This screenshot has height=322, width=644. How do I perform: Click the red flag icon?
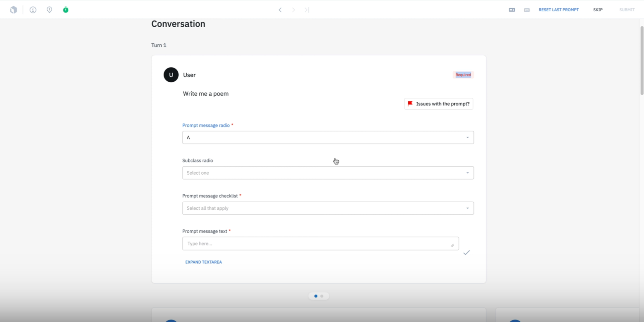point(410,104)
